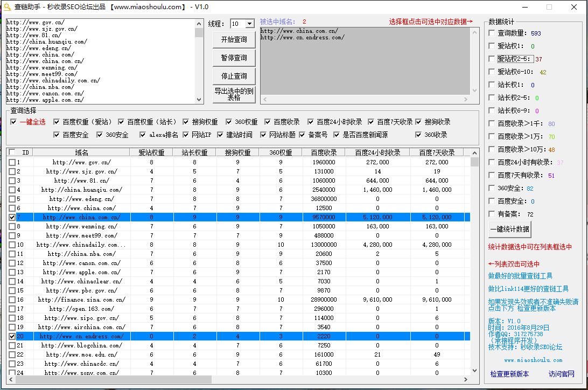Click 导出选中到表格 export button
This screenshot has height=390, width=588.
pos(234,95)
